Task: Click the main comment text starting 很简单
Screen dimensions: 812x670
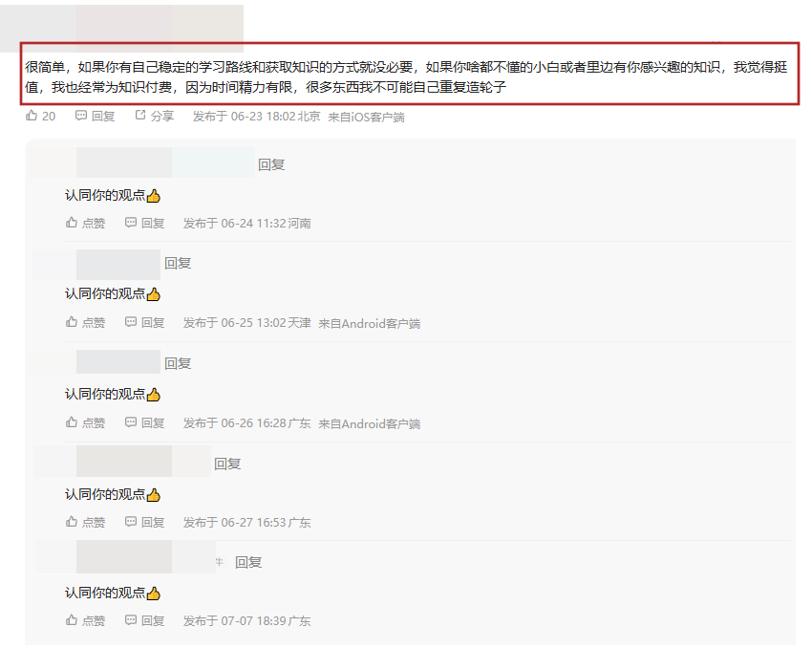Action: click(406, 76)
